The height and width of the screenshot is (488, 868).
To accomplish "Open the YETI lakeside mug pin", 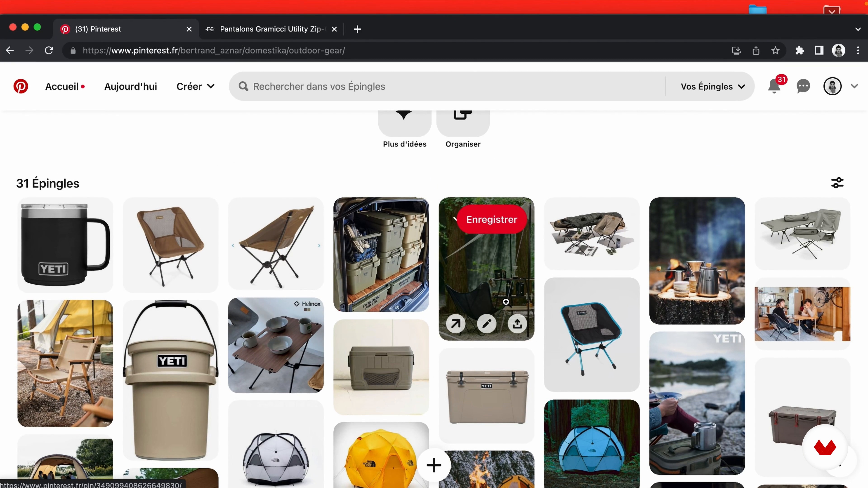I will (697, 403).
